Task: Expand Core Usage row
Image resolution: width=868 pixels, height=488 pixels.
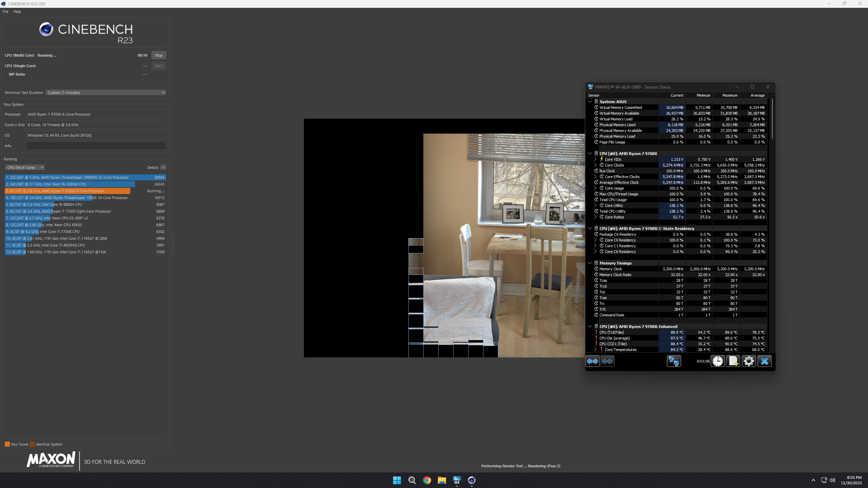Action: tap(595, 188)
